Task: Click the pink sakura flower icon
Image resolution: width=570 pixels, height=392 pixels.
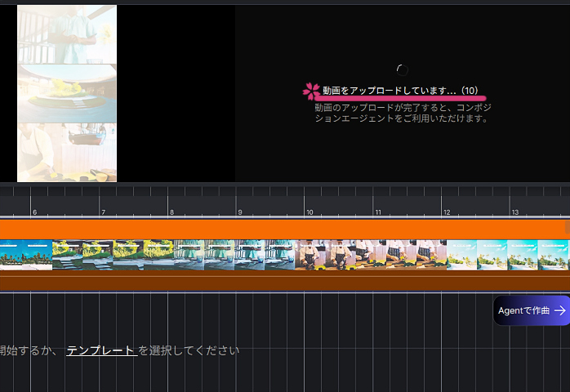Action: pyautogui.click(x=311, y=91)
